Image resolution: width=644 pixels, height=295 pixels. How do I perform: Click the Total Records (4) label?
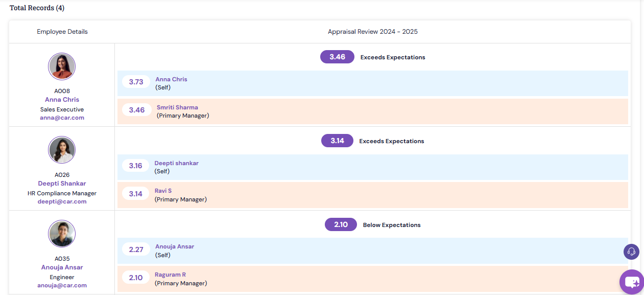click(37, 8)
